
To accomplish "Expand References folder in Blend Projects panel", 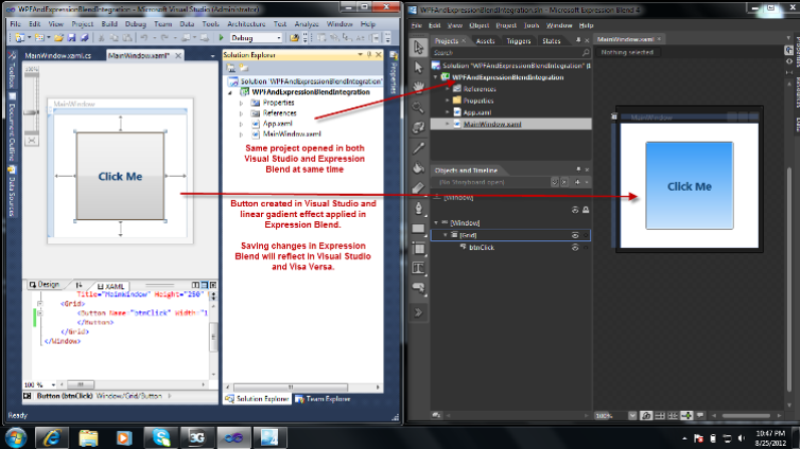I will coord(447,89).
